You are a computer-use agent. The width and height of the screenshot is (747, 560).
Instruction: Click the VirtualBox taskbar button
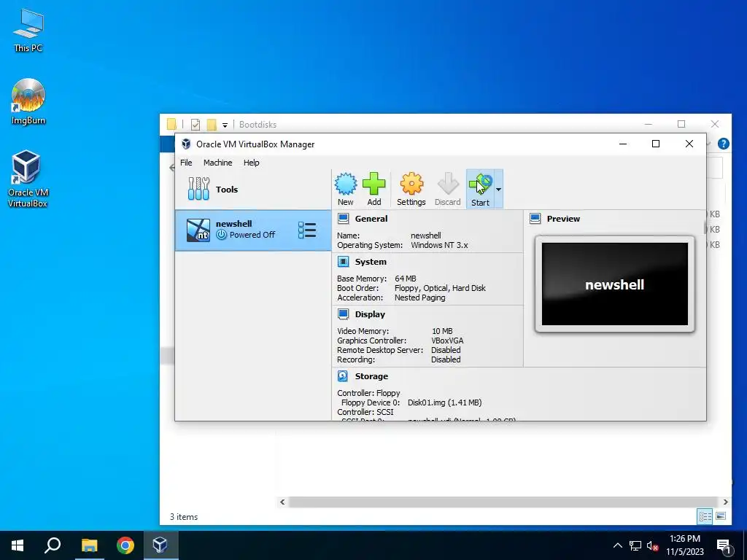pos(160,545)
